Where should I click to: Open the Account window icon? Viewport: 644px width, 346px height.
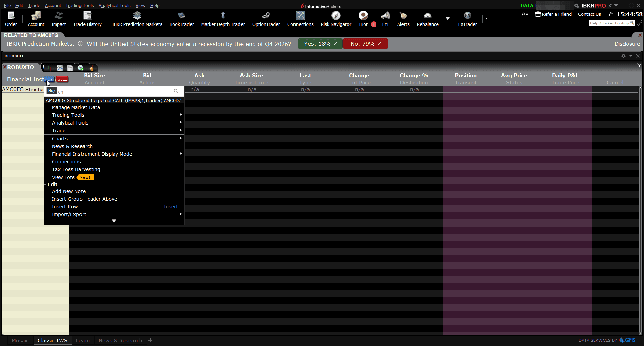[36, 19]
